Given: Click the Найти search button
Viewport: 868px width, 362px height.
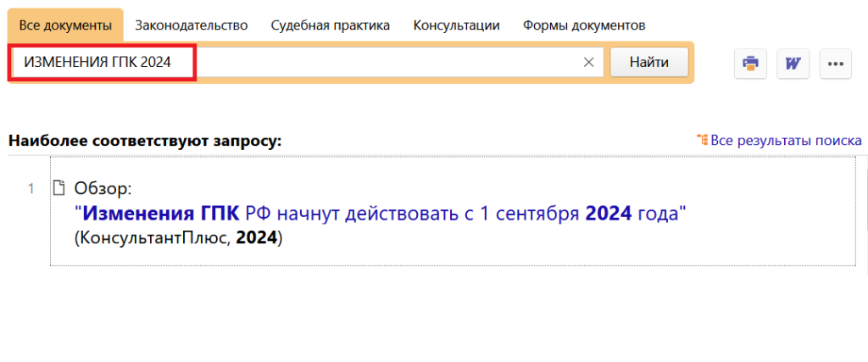Looking at the screenshot, I should click(649, 62).
